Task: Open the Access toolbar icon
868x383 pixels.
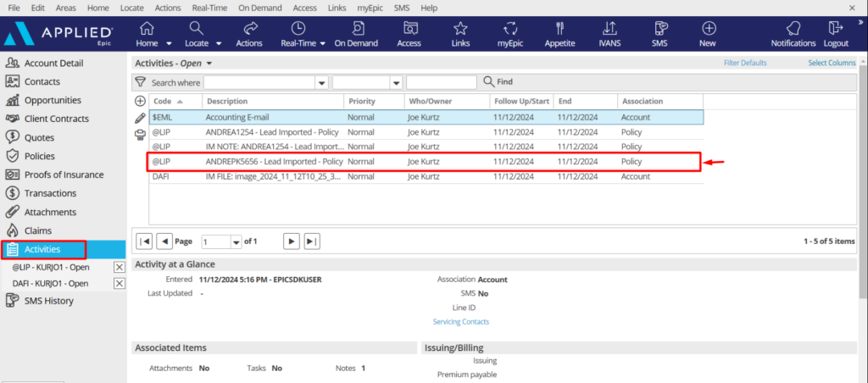Action: [409, 29]
